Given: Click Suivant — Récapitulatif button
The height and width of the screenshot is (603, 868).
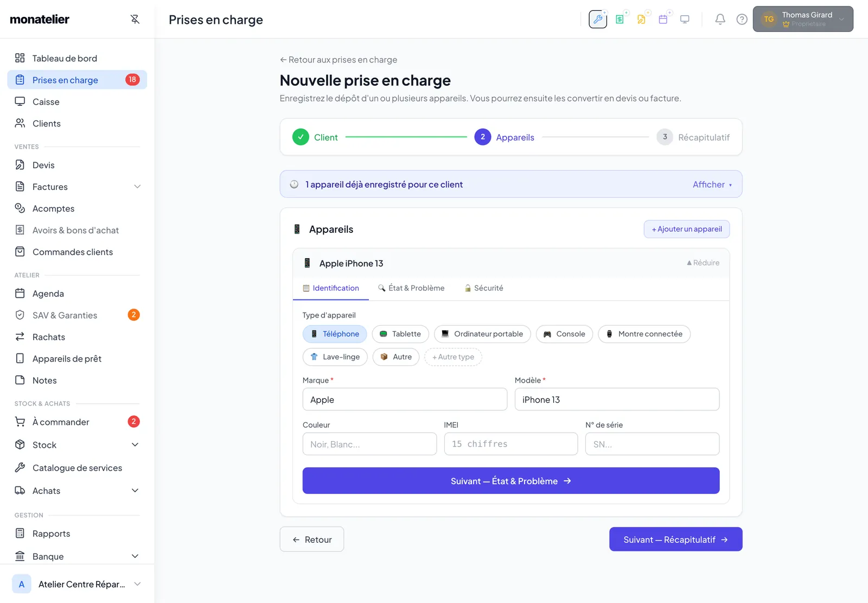Looking at the screenshot, I should [x=675, y=539].
